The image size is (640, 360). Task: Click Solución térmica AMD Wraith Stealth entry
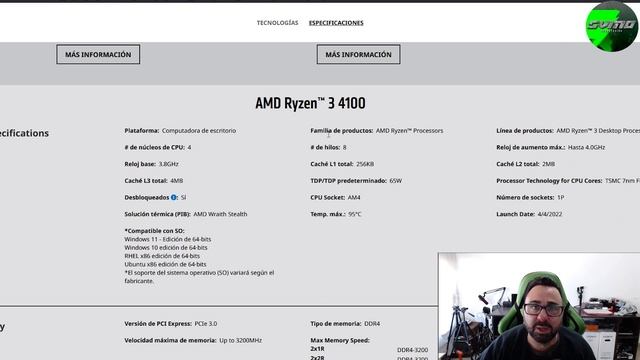(186, 214)
